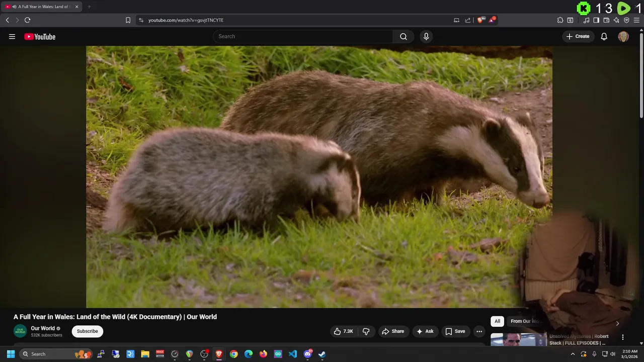This screenshot has width=644, height=362.
Task: Open more actions three-dot menu
Action: (x=479, y=331)
